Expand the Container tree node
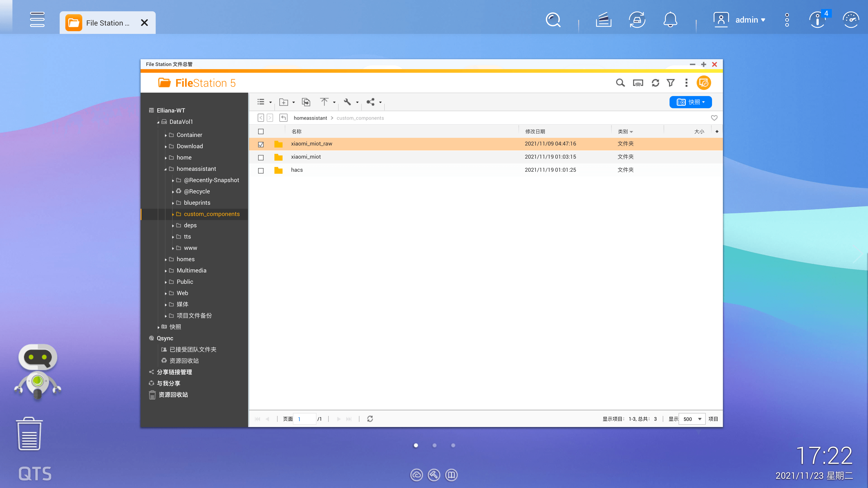 coord(165,135)
